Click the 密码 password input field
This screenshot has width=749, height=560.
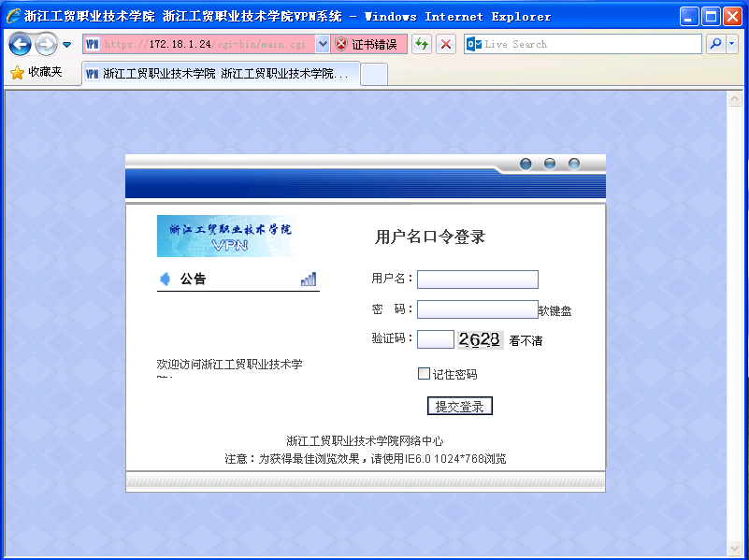pos(477,309)
